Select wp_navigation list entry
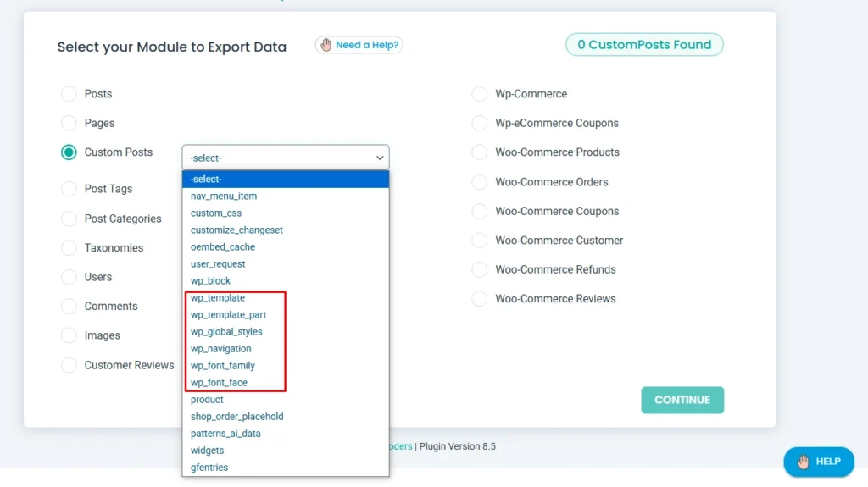The height and width of the screenshot is (487, 868). point(220,349)
